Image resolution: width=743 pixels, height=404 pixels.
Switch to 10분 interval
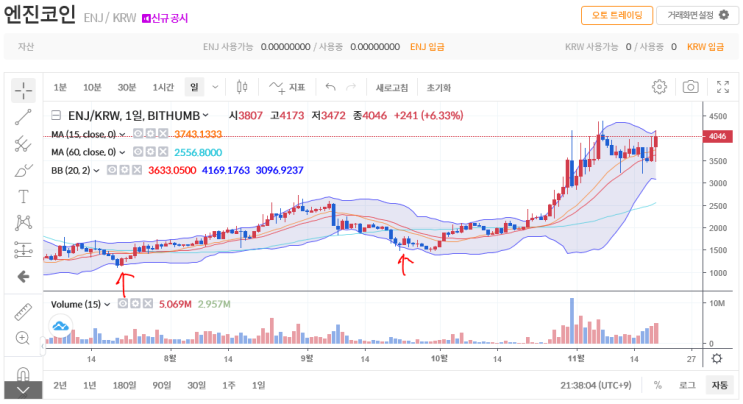pos(92,87)
